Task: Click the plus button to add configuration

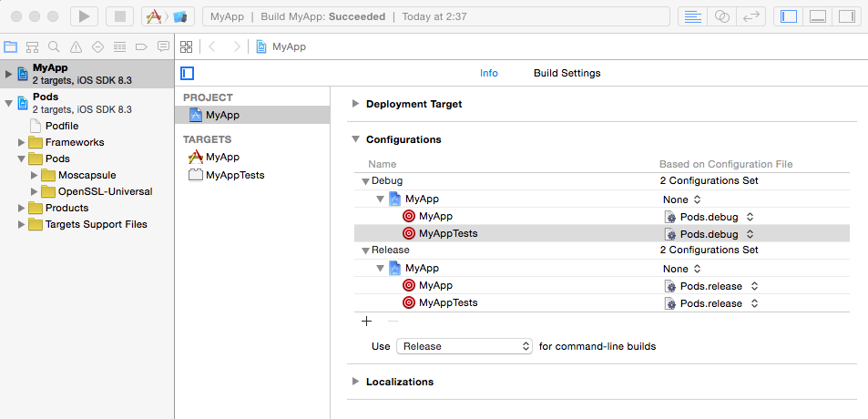Action: 367,321
